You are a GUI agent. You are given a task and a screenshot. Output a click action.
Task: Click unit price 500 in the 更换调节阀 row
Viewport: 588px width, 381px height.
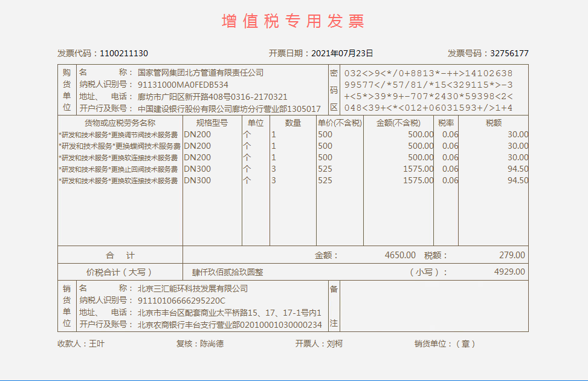[x=325, y=134]
